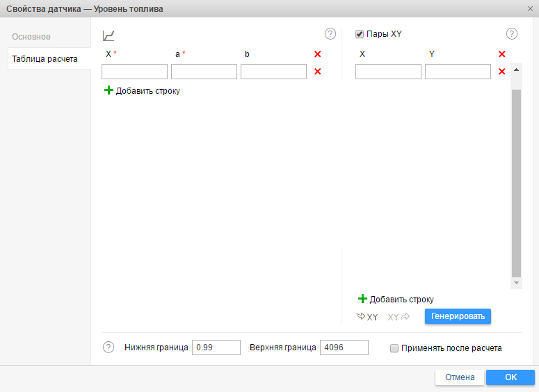Select the Таблица расчета tab
Image resolution: width=539 pixels, height=392 pixels.
tap(45, 59)
